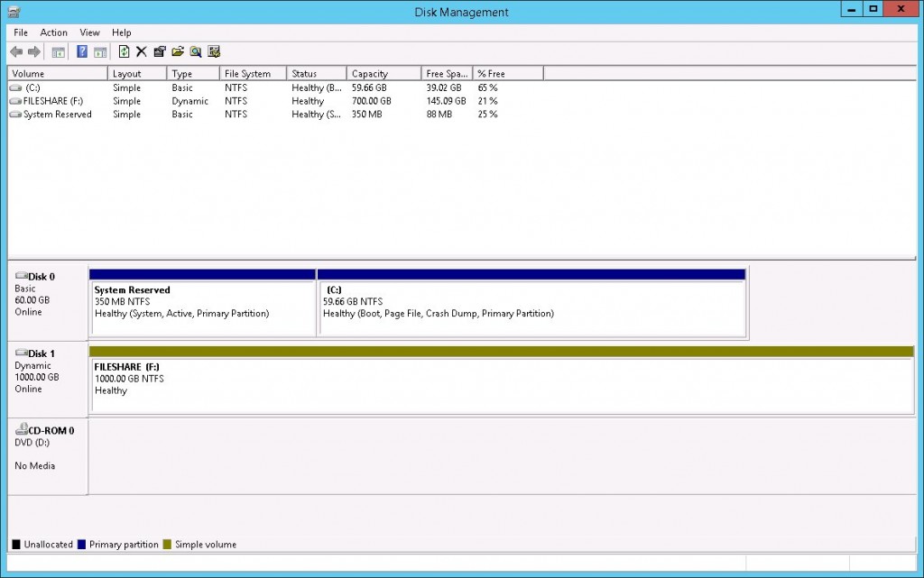Click the Refresh icon in the toolbar
This screenshot has width=924, height=578.
point(123,51)
